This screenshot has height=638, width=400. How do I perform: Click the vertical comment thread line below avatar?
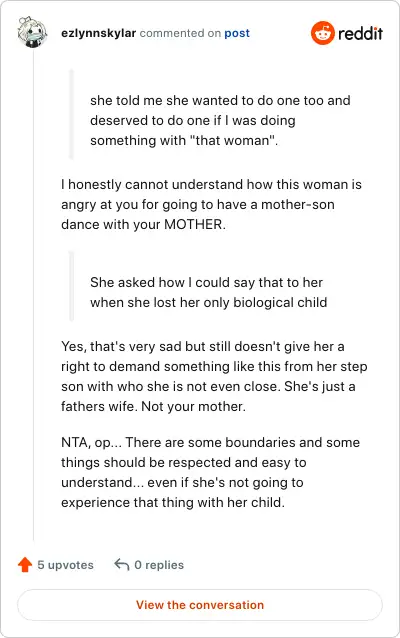33,295
